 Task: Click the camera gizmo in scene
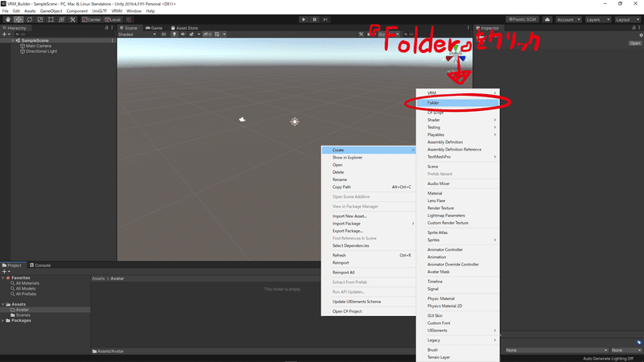click(242, 119)
